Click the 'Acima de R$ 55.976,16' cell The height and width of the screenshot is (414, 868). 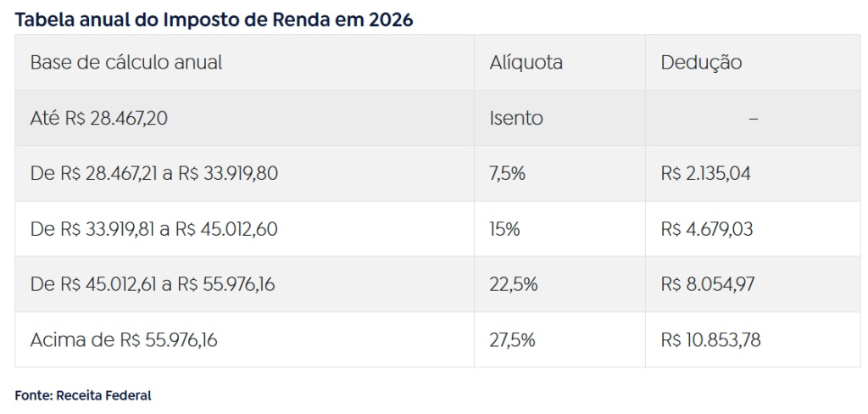124,340
